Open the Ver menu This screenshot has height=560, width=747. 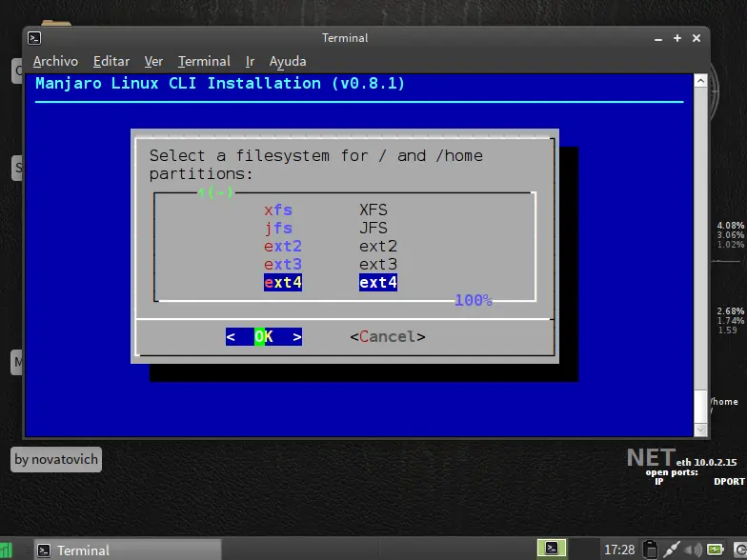pos(153,61)
